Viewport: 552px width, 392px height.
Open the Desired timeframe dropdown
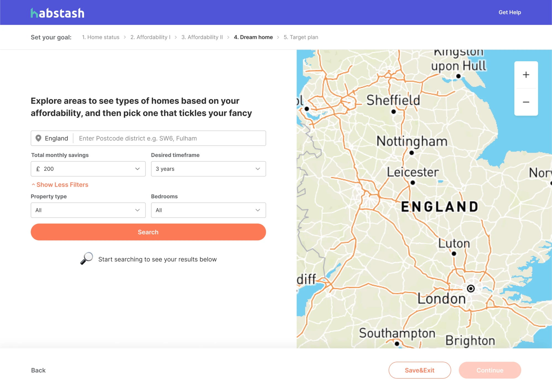point(208,169)
